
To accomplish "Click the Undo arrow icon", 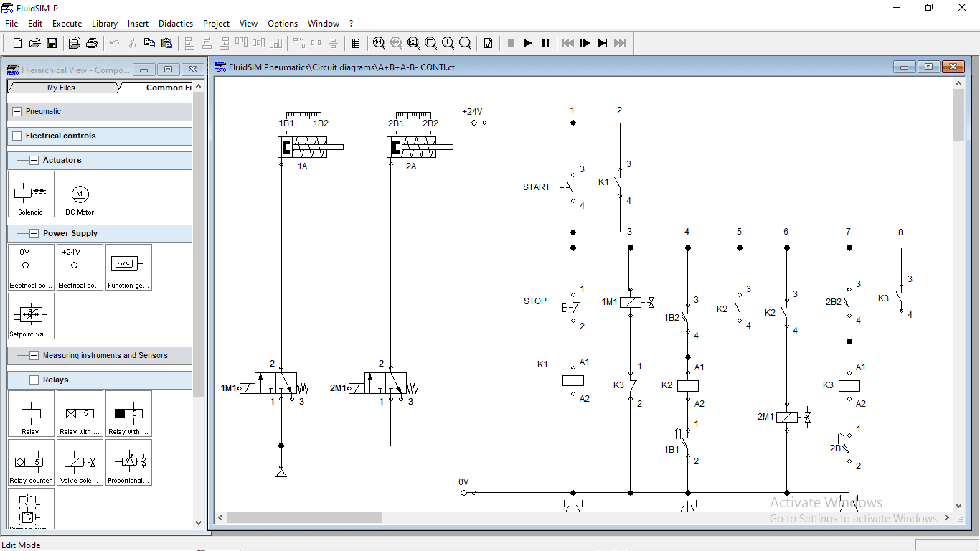I will pyautogui.click(x=115, y=43).
